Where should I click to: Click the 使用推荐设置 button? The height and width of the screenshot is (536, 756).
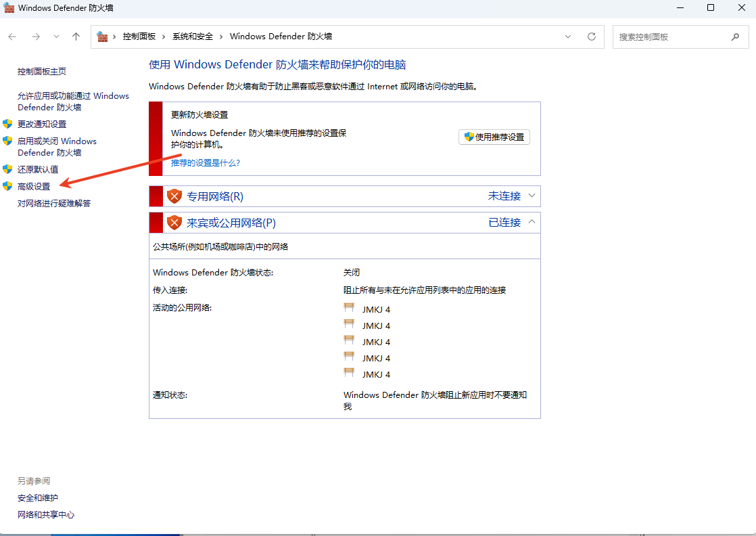(x=494, y=137)
